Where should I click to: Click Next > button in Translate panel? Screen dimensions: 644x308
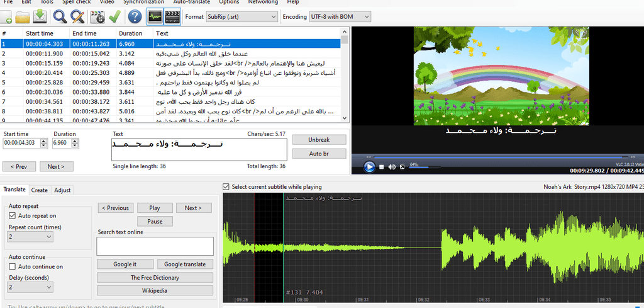(194, 208)
